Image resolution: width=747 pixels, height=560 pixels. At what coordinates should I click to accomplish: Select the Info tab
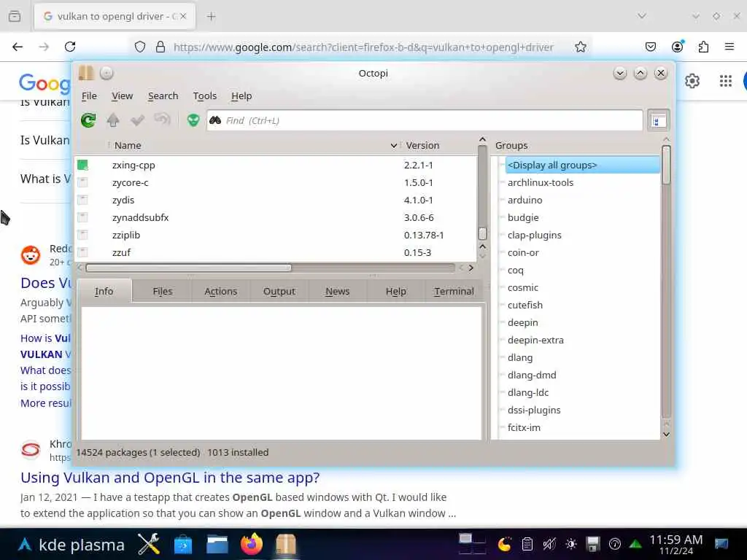click(x=104, y=291)
